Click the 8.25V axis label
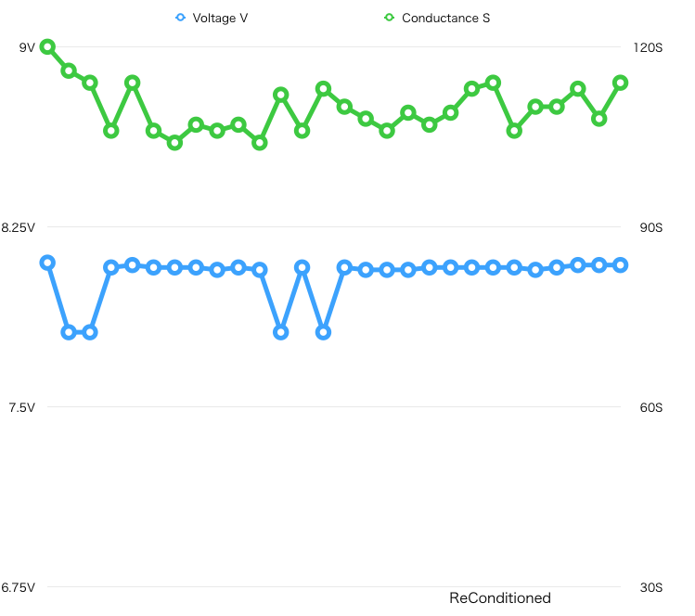The image size is (695, 616). (x=19, y=227)
